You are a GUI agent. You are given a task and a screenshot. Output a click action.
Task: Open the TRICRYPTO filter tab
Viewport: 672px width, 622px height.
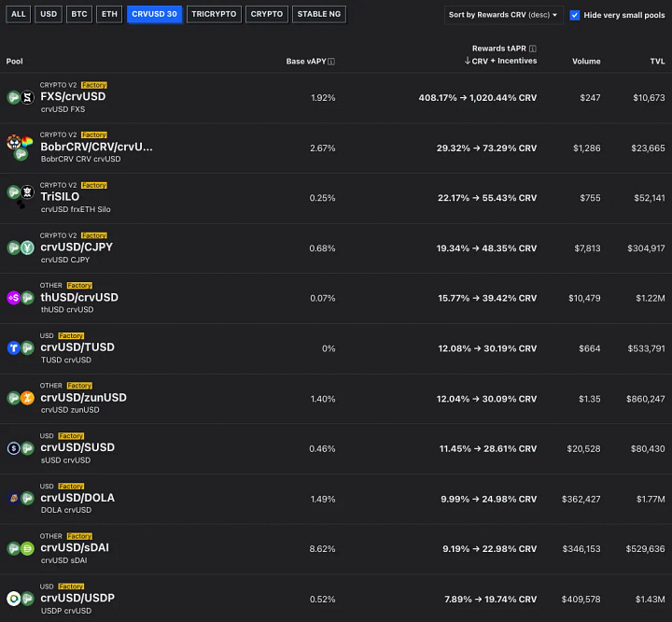coord(214,14)
